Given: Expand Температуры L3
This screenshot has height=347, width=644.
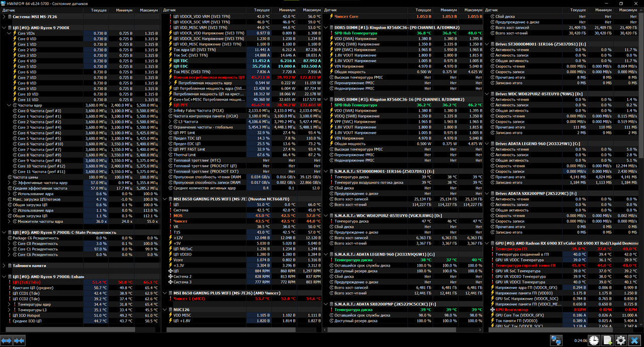Looking at the screenshot, I should tap(9, 310).
